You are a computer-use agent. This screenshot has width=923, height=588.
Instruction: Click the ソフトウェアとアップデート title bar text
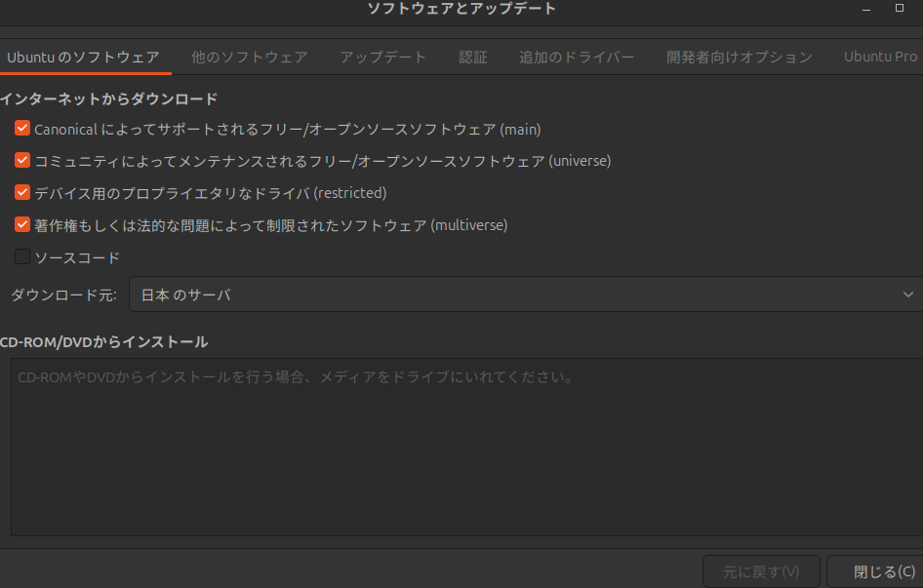pyautogui.click(x=461, y=9)
